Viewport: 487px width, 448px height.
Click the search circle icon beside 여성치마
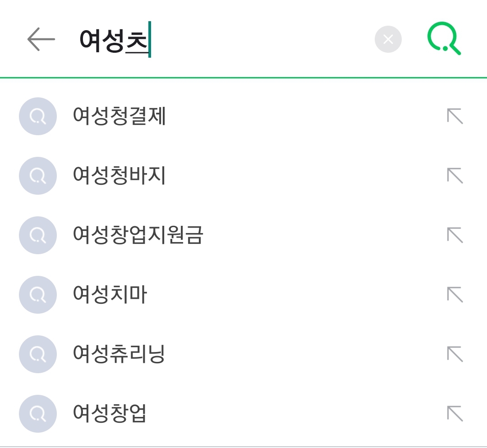[x=38, y=295]
